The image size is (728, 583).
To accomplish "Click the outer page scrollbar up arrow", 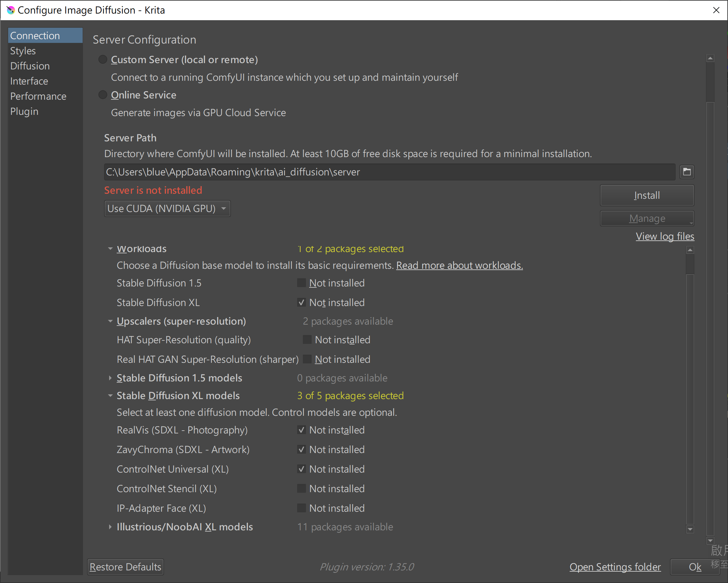I will click(710, 58).
